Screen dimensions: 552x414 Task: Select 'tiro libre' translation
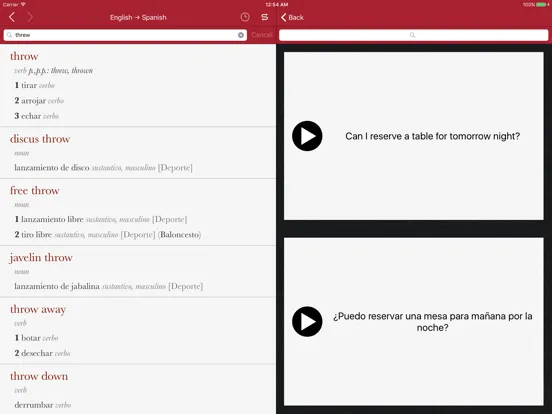(36, 234)
